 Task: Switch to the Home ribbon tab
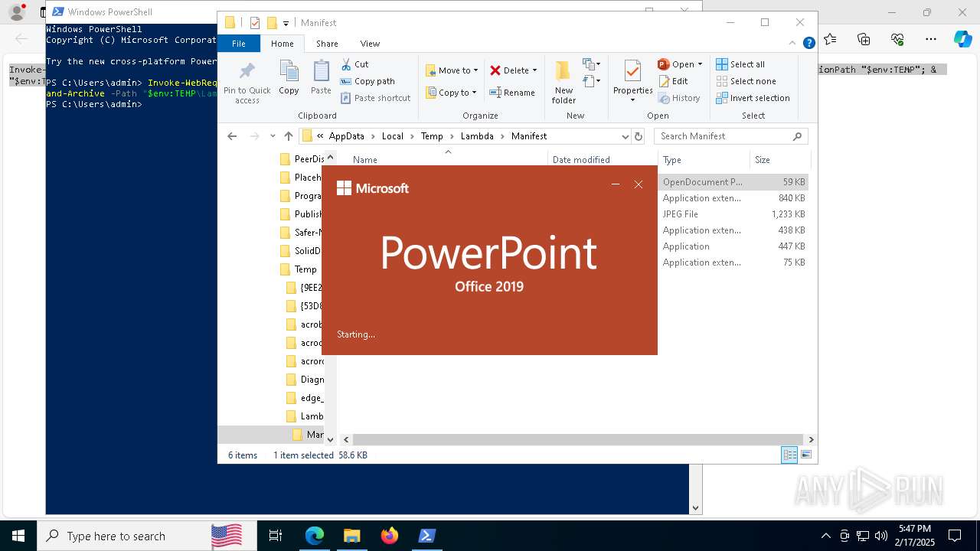pyautogui.click(x=283, y=44)
